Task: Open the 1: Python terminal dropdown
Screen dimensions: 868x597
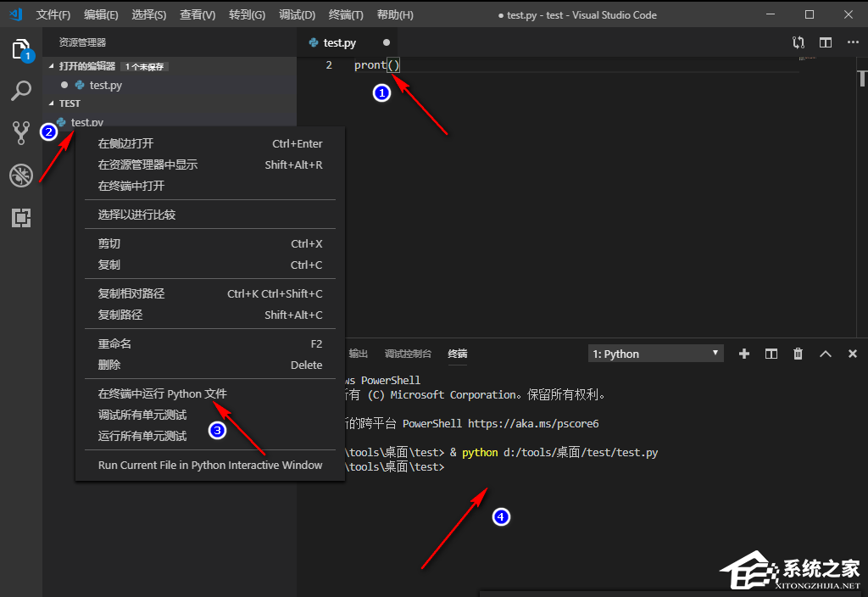Action: (654, 353)
